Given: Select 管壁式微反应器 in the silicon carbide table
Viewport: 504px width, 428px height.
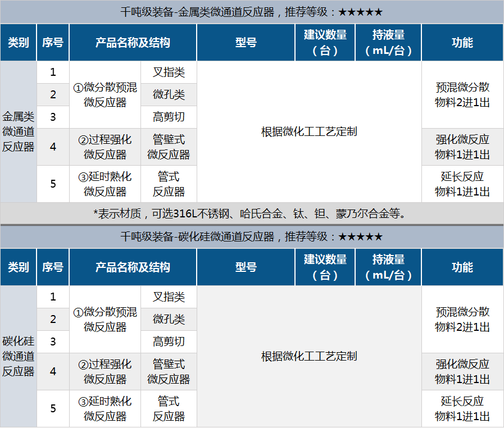Looking at the screenshot, I should [x=169, y=371].
